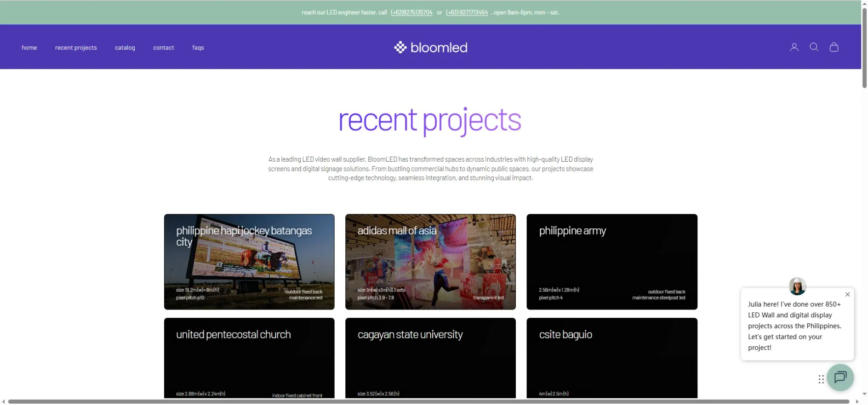Call the (+63)9271713454 phone link
The height and width of the screenshot is (405, 868).
pos(467,12)
